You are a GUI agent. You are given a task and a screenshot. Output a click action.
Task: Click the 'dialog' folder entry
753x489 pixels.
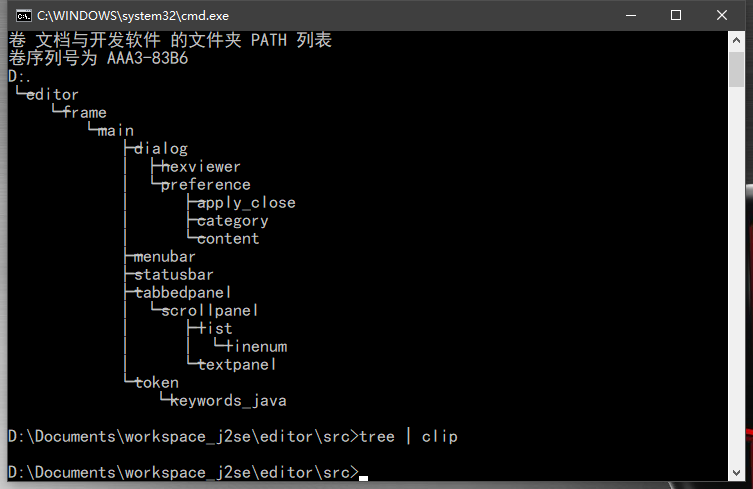tap(161, 149)
